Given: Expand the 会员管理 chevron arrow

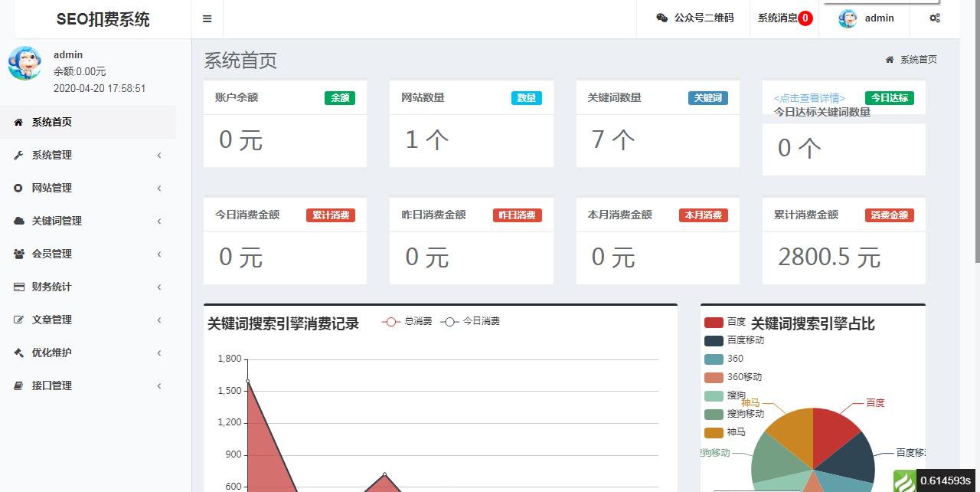Looking at the screenshot, I should click(x=159, y=254).
